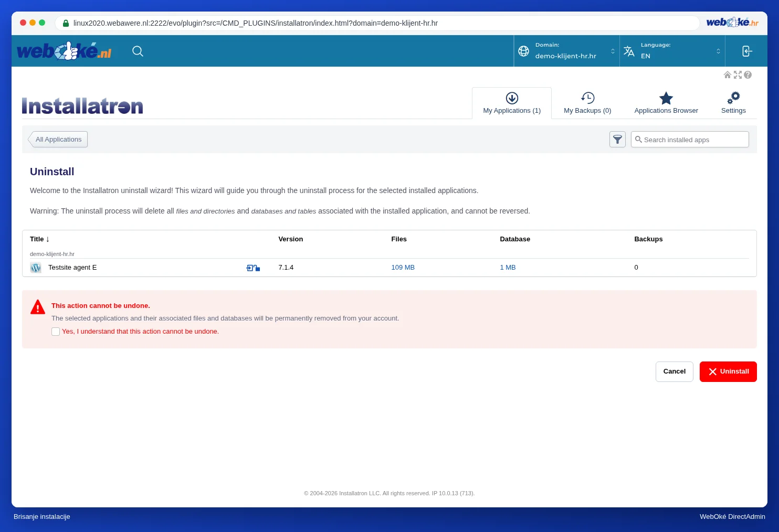Click the Backups column header
This screenshot has width=779, height=532.
pyautogui.click(x=648, y=239)
